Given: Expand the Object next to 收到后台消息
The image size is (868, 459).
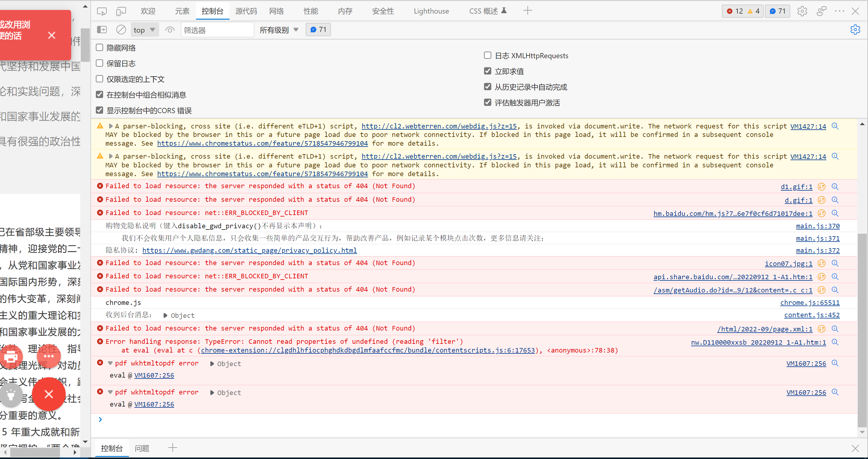Looking at the screenshot, I should (165, 315).
